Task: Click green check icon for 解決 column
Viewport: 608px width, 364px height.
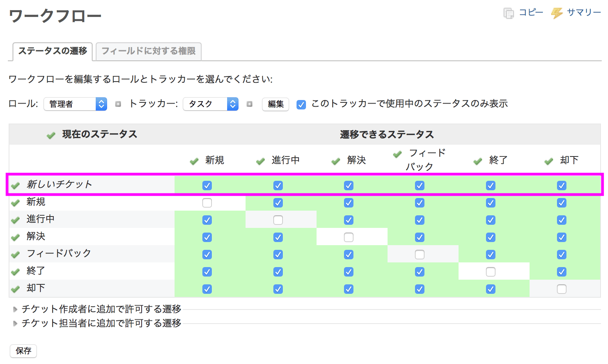Action: click(336, 161)
